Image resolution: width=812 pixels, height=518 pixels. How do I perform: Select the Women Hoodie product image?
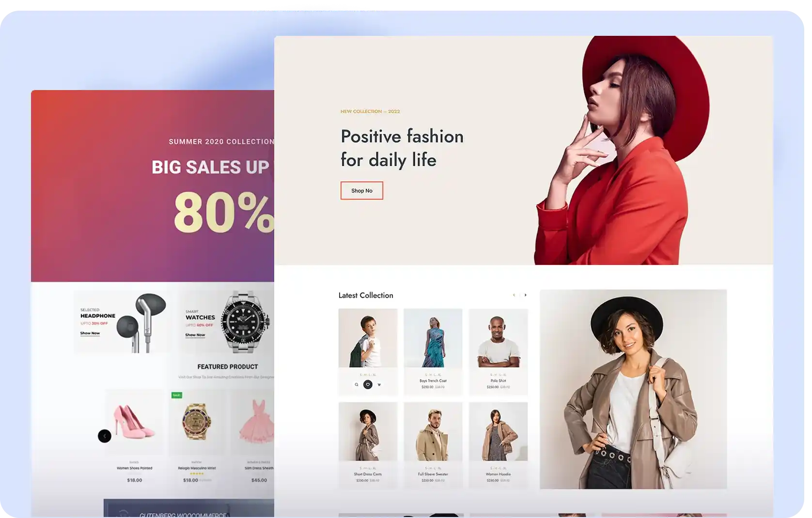(498, 431)
